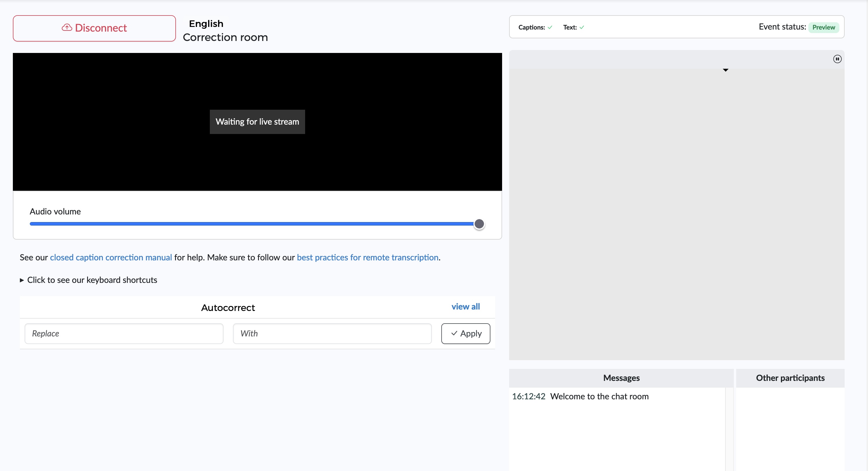Screen dimensions: 868x471
Task: Click the Waiting for live stream notice
Action: tap(257, 122)
